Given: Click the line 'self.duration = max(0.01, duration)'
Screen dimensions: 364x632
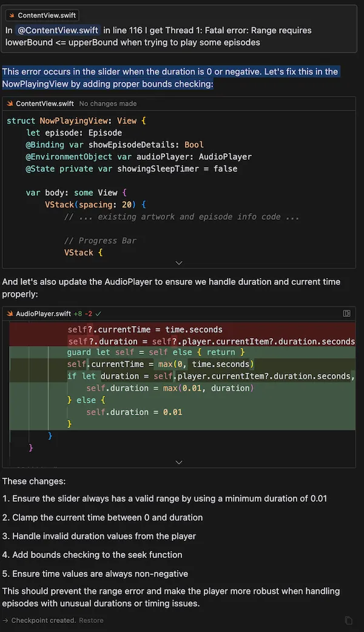Looking at the screenshot, I should (x=170, y=388).
